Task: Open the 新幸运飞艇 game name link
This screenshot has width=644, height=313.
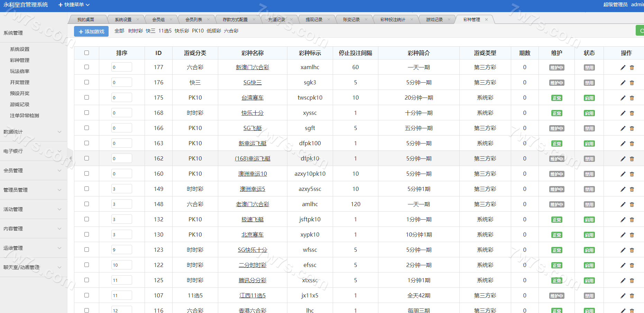Action: click(x=252, y=143)
